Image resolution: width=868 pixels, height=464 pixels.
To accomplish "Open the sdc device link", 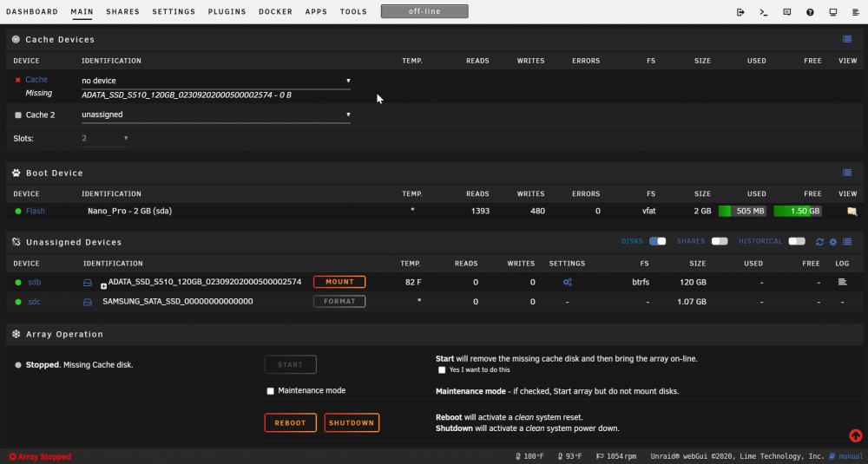I will tap(35, 302).
